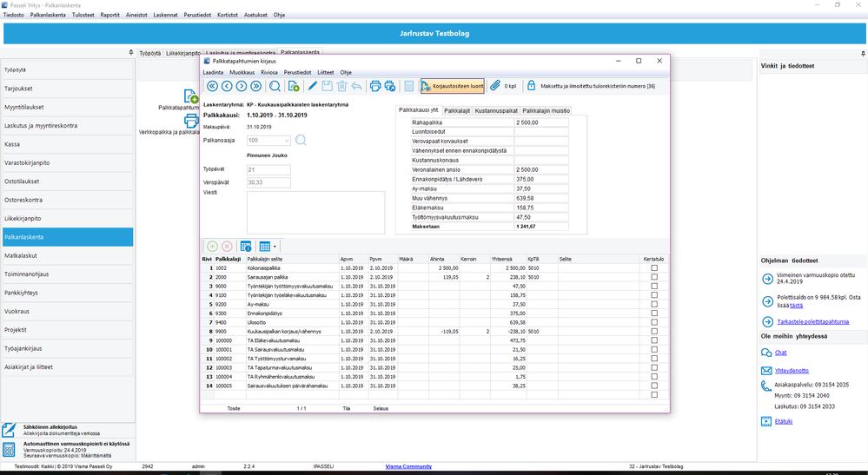Screen dimensions: 868x475
Task: Select Matkalaskut in left sidebar
Action: tap(68, 256)
